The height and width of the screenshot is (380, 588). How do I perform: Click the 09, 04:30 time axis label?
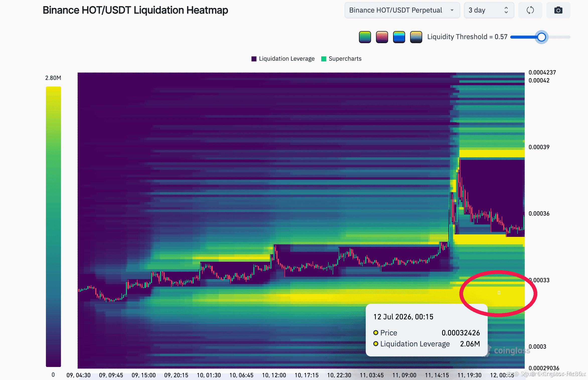pos(79,375)
